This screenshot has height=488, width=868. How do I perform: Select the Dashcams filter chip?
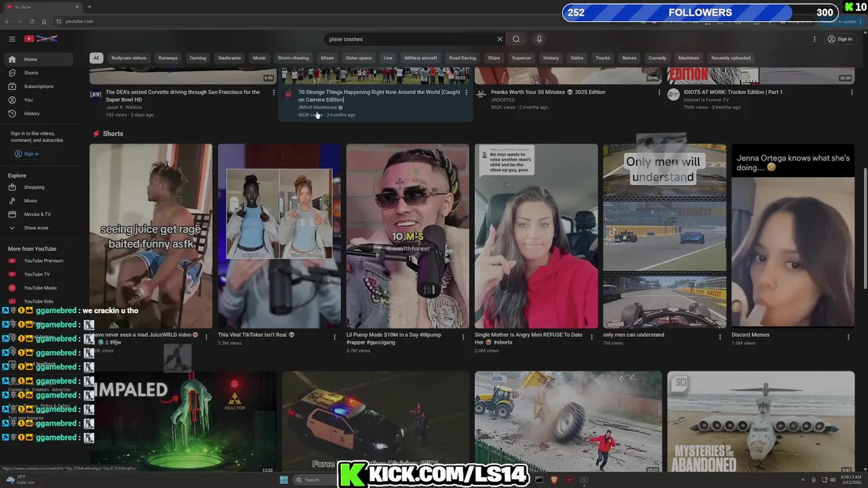(230, 58)
